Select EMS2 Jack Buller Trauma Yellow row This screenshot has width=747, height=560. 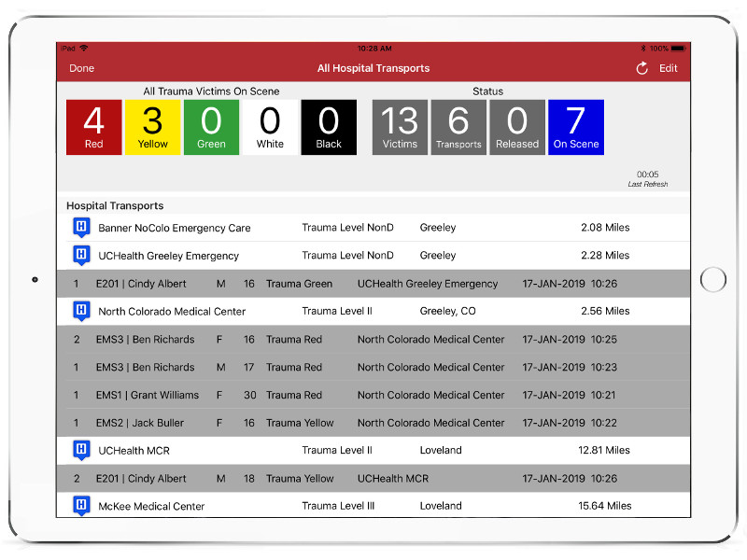click(x=373, y=423)
